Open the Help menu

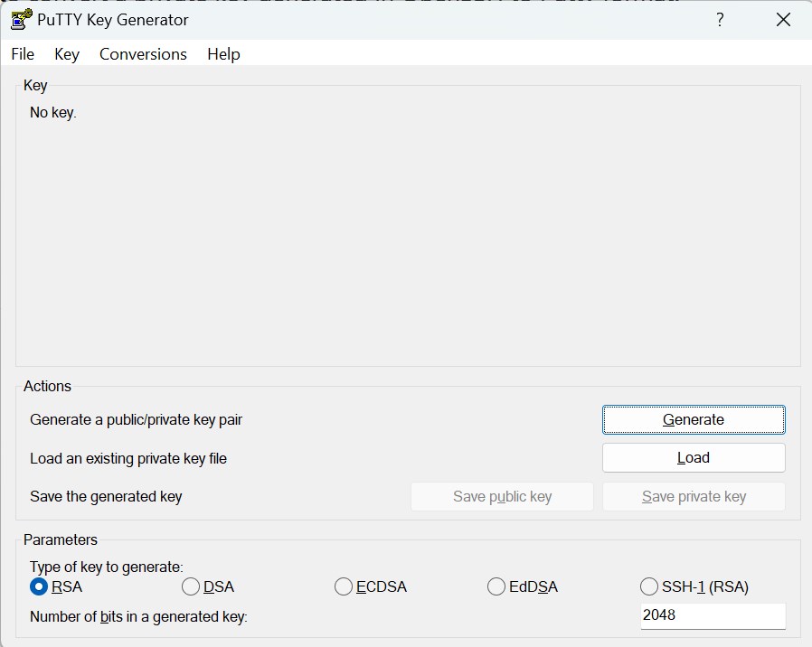click(223, 54)
